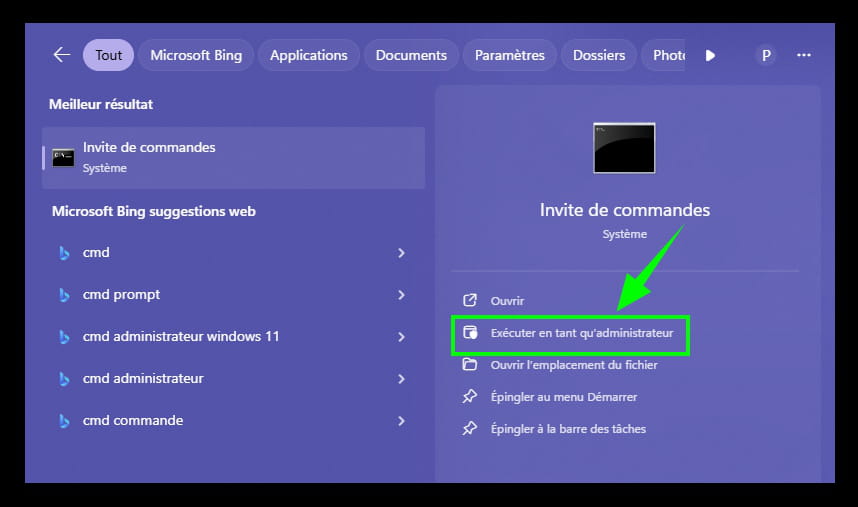Click the Bing icon beside cmd administrateur

click(64, 378)
